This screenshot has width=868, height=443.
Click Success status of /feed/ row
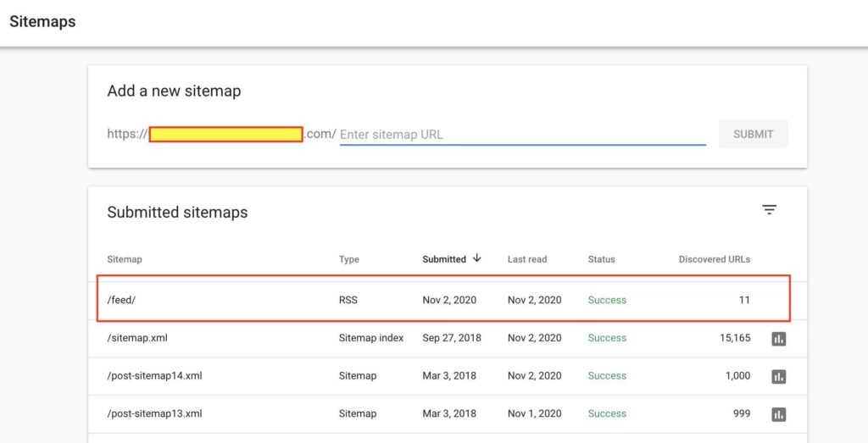[607, 300]
